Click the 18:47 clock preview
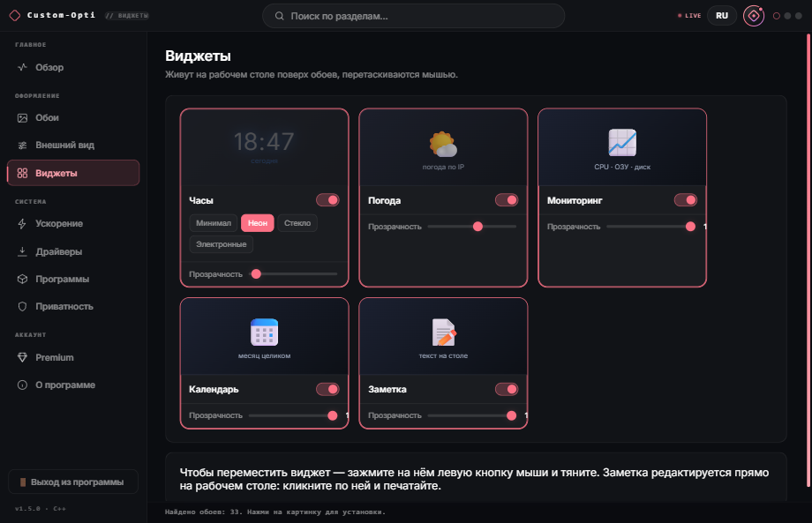 click(x=264, y=142)
